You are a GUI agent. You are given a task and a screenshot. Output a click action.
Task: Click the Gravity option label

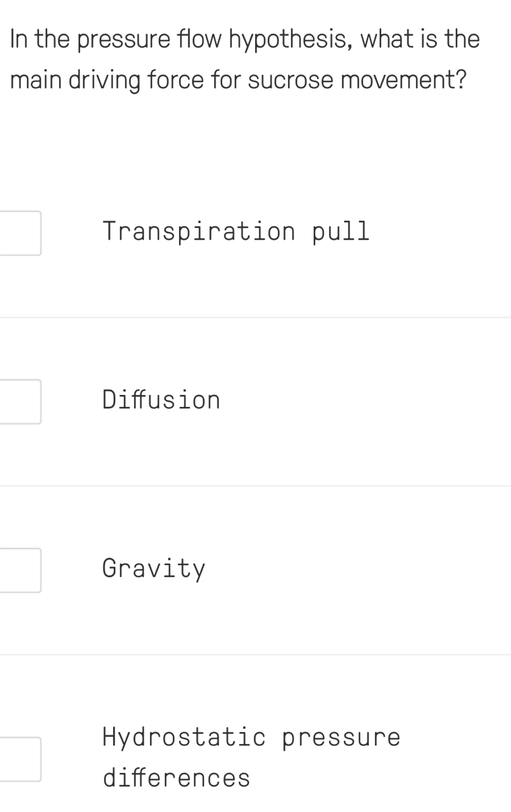(x=154, y=570)
